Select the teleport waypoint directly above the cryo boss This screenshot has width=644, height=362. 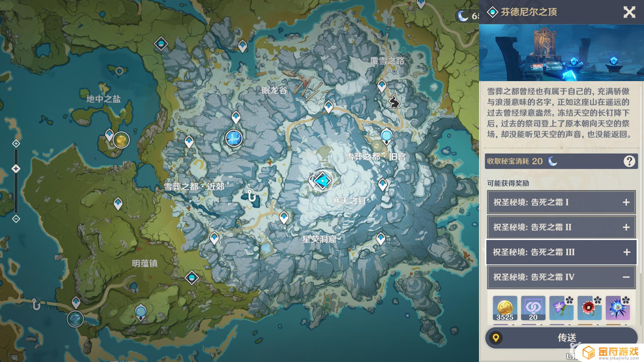point(236,118)
